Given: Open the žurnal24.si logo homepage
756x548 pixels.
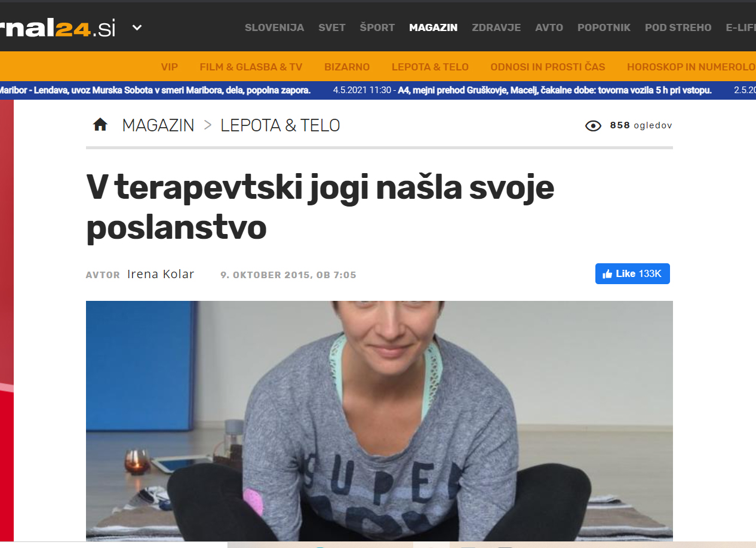Looking at the screenshot, I should [x=58, y=27].
